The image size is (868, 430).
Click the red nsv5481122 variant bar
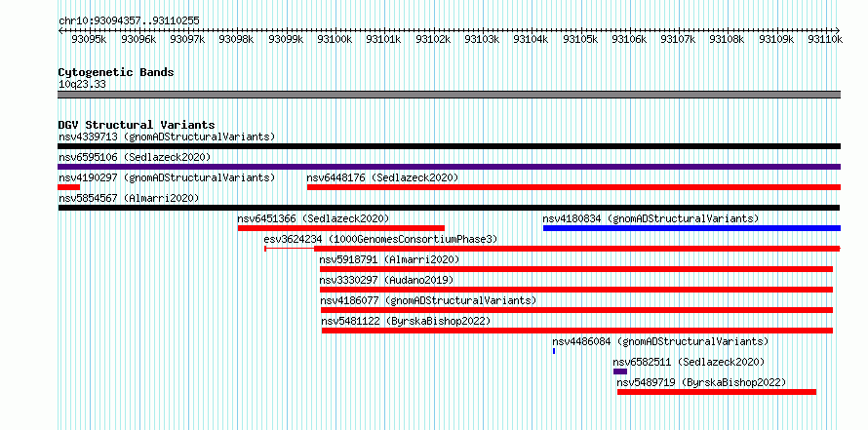[x=577, y=331]
